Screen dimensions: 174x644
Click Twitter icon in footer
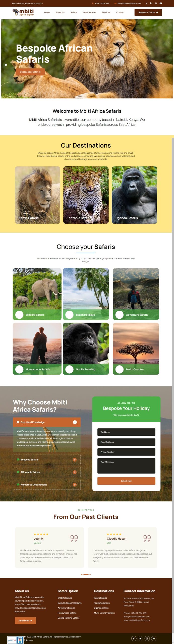point(141,638)
